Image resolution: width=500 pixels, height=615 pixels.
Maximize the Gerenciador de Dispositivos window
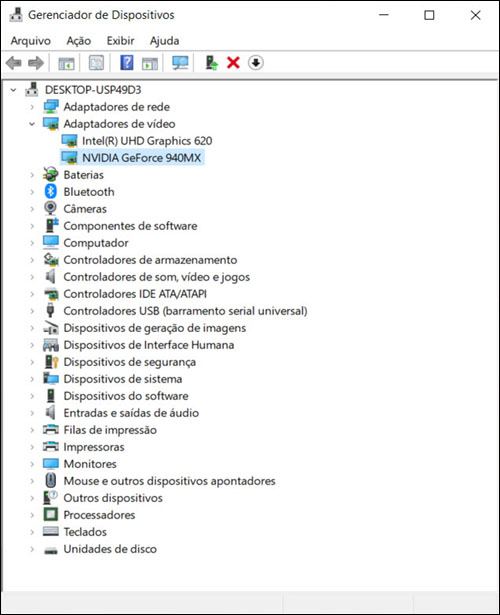[x=429, y=15]
